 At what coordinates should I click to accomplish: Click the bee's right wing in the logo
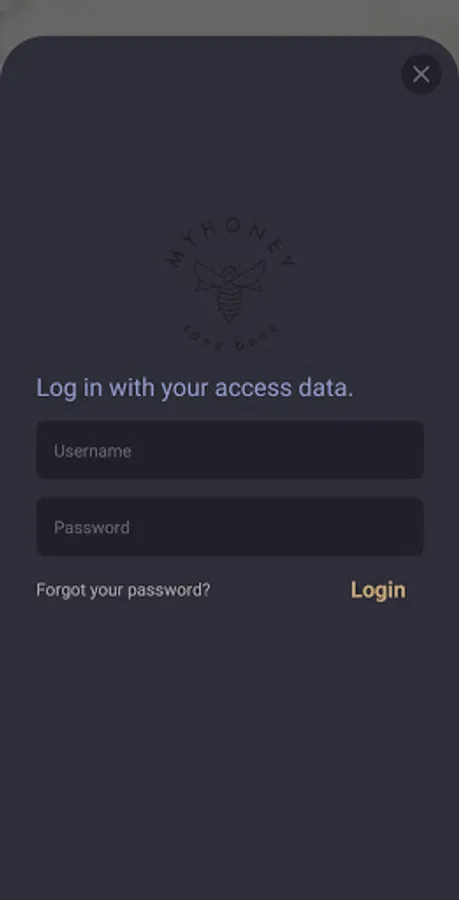click(x=251, y=274)
